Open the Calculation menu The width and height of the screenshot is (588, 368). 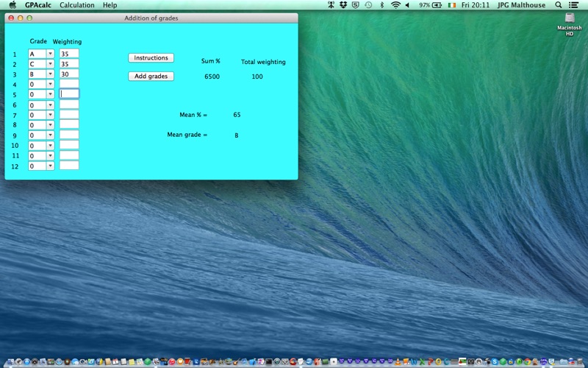point(77,5)
